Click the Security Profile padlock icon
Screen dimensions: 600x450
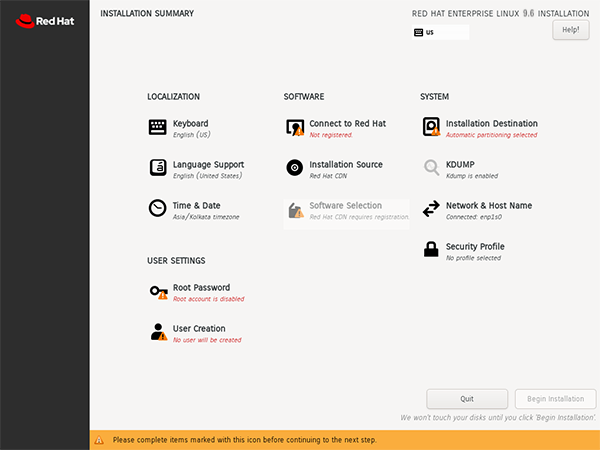pos(430,249)
